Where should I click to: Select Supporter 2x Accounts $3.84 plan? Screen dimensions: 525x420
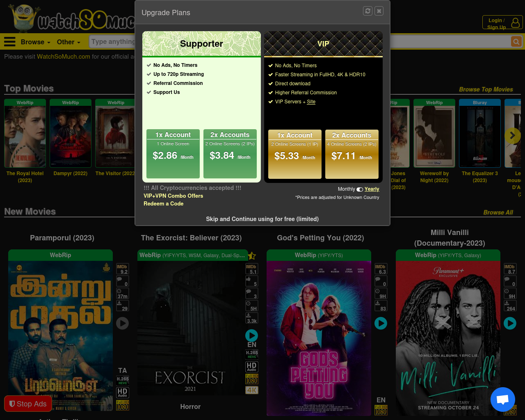[x=230, y=154]
